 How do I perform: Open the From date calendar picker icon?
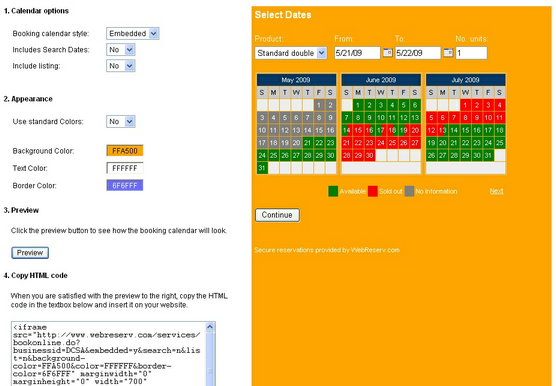coord(388,53)
